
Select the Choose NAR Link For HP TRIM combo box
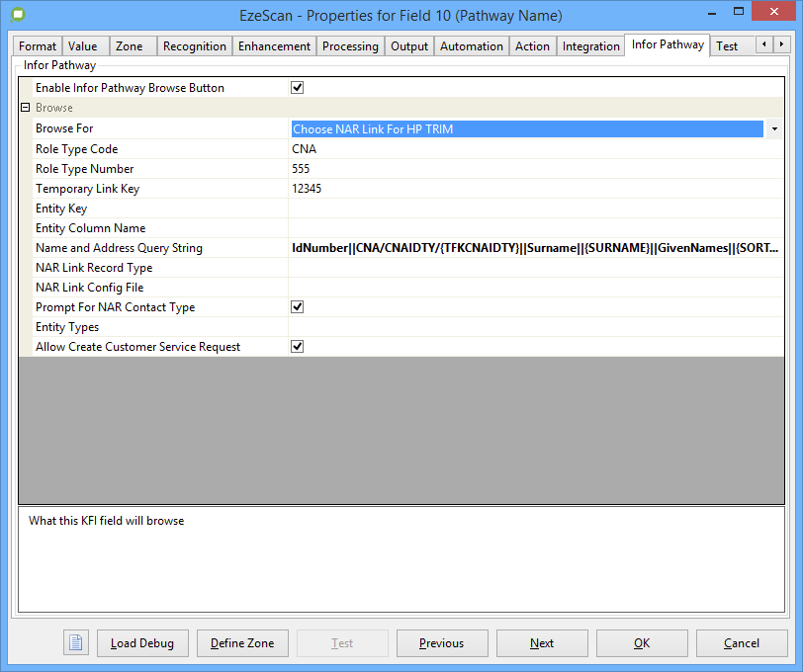tap(526, 128)
